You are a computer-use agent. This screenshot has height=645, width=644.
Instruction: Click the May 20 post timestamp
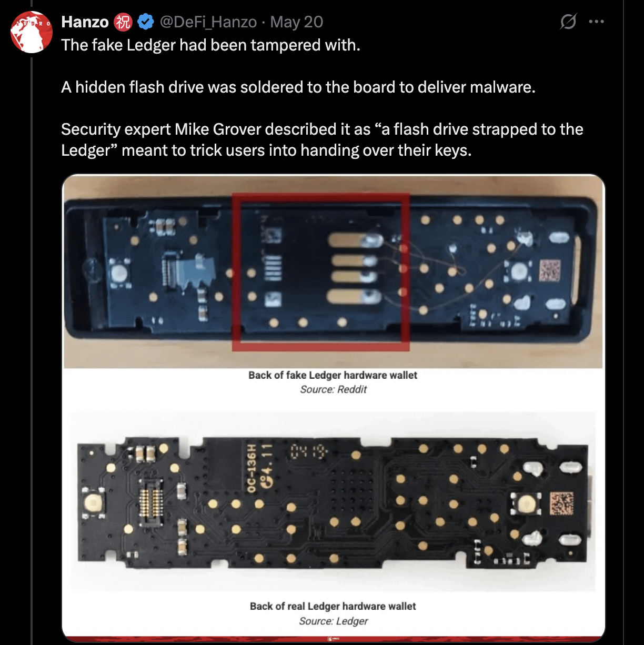click(297, 22)
